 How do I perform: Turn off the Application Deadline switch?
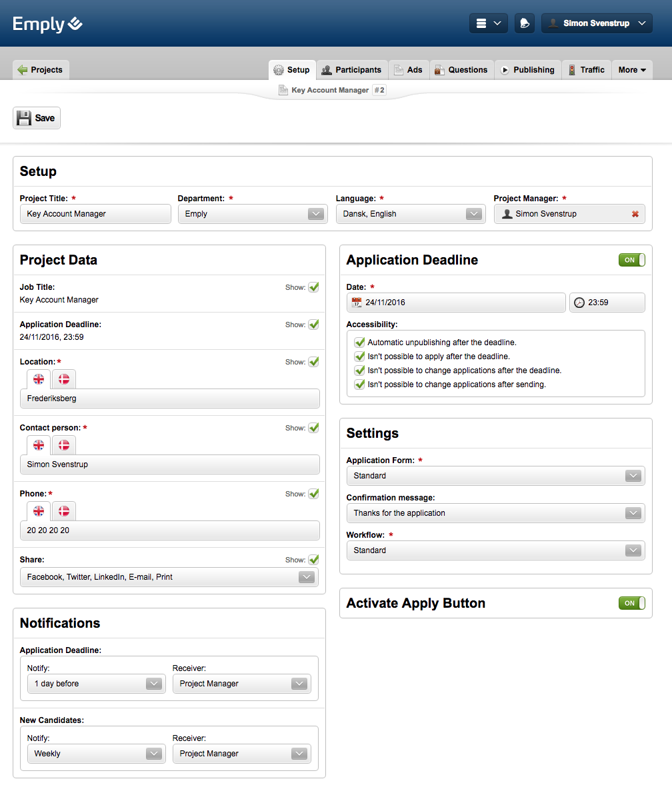[631, 260]
